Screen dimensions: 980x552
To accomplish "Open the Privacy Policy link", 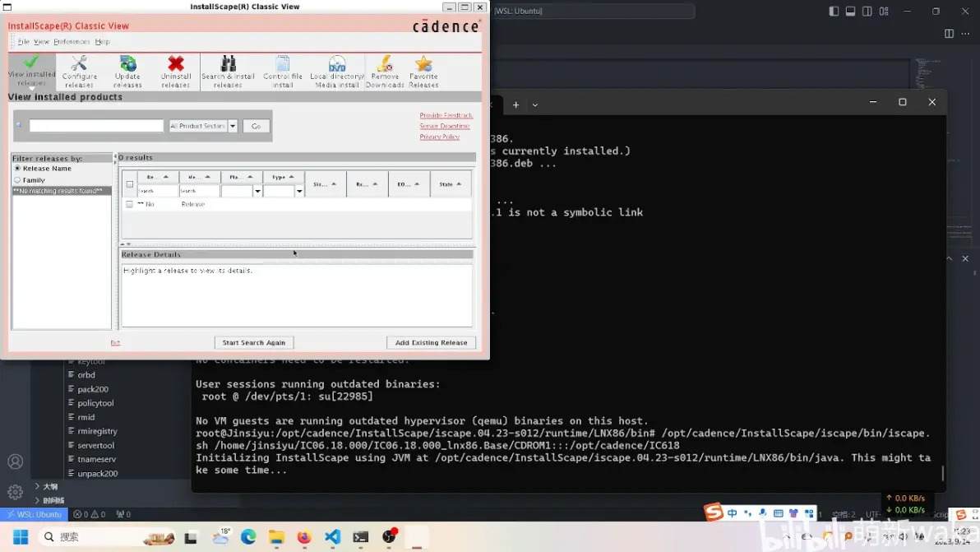I will point(439,137).
